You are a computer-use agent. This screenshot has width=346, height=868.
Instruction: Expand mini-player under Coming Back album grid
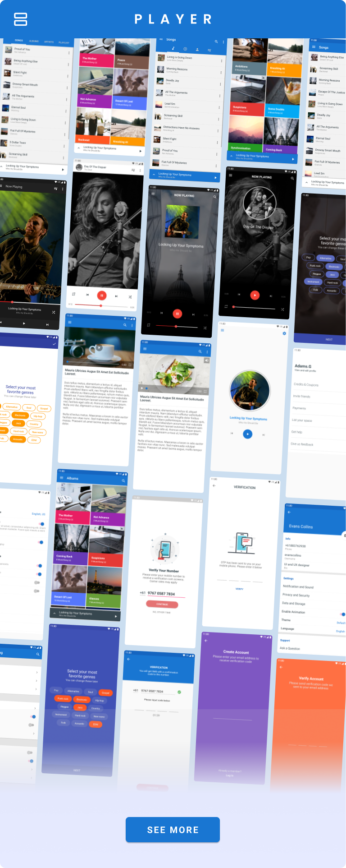pos(232,156)
